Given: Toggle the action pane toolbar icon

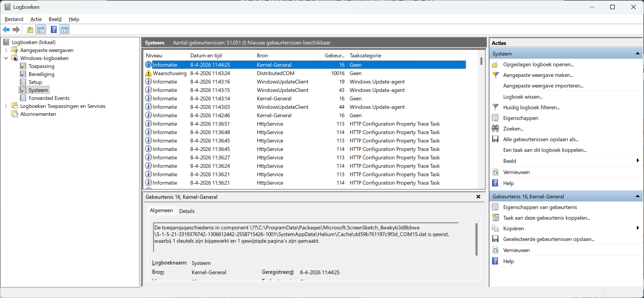Looking at the screenshot, I should [x=65, y=30].
